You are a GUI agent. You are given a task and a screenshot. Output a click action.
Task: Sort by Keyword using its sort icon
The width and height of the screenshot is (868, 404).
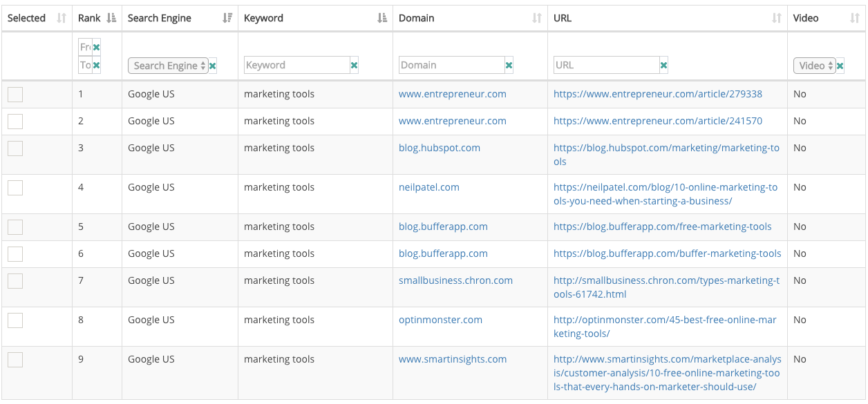pyautogui.click(x=382, y=19)
